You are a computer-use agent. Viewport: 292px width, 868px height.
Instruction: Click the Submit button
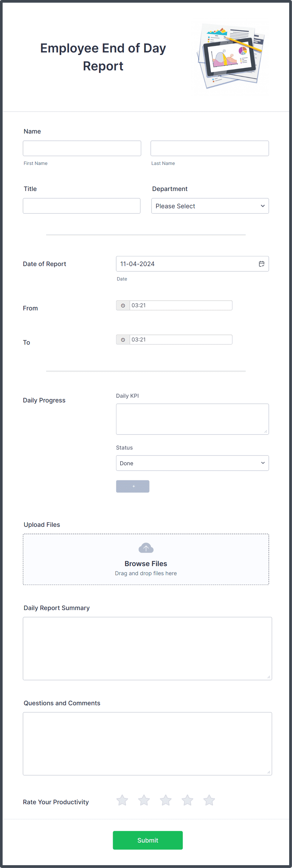click(148, 840)
